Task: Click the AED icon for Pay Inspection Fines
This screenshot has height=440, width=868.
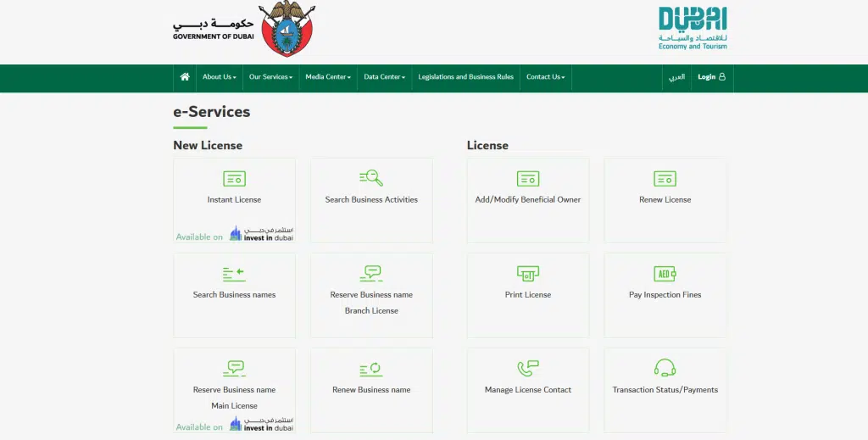Action: pyautogui.click(x=665, y=273)
